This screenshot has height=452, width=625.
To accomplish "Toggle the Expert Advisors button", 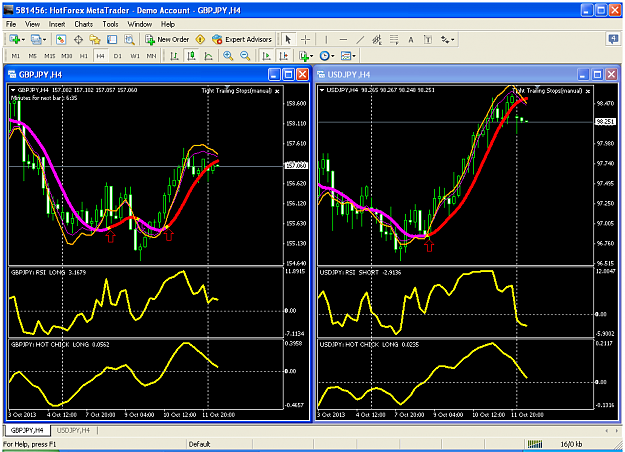I will coord(242,39).
